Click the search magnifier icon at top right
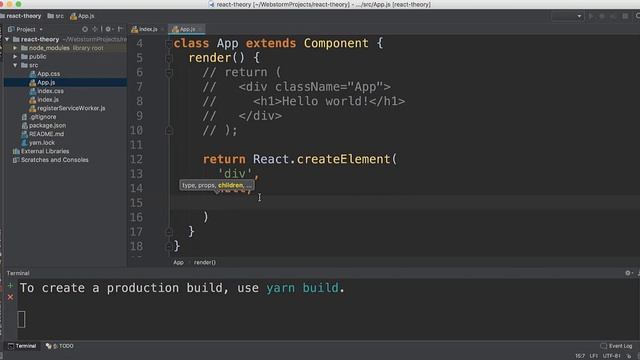Screen dimensions: 640x360 [x=638, y=16]
